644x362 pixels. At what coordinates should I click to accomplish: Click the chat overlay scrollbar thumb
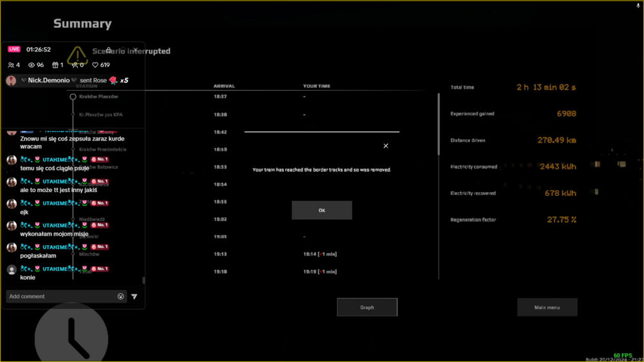tap(144, 280)
